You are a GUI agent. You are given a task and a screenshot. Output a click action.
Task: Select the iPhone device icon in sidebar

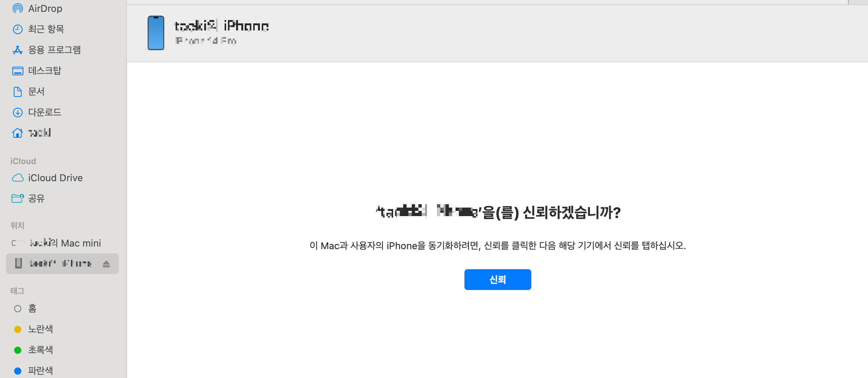point(18,263)
